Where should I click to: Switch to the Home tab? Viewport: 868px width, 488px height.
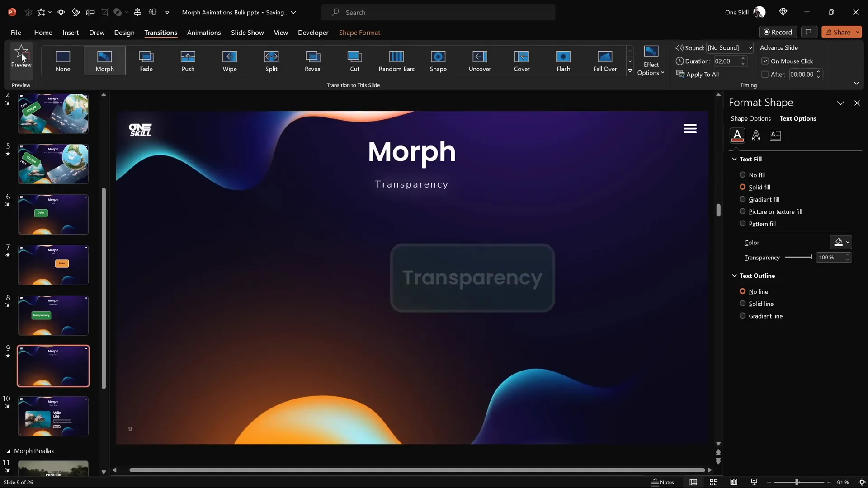click(43, 33)
